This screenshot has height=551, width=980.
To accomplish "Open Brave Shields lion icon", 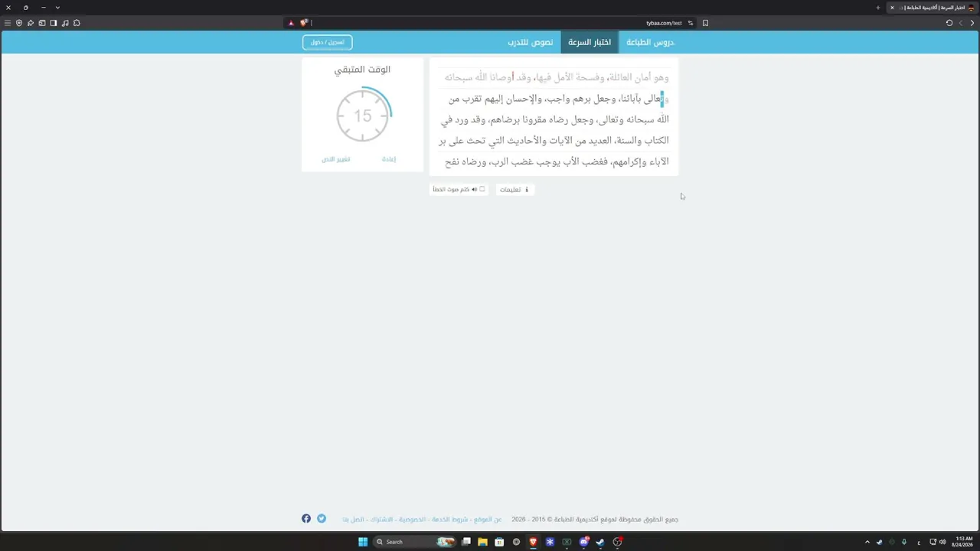I will (304, 23).
